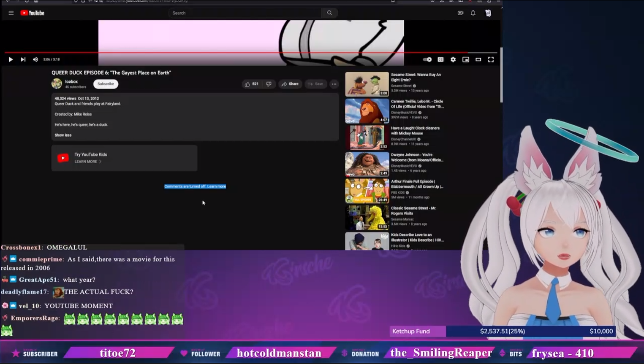Click commieprime's name in chat
This screenshot has height=364, width=644.
(x=41, y=259)
